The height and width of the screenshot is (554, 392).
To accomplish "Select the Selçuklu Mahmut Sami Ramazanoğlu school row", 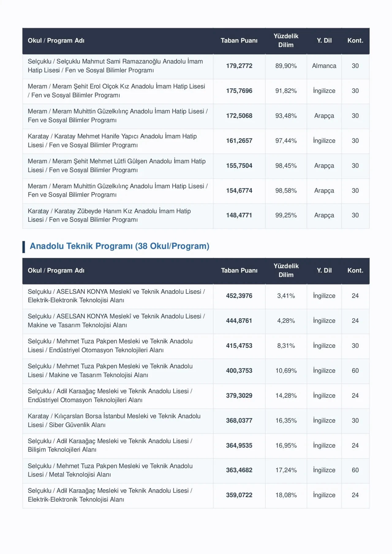I will [x=196, y=66].
